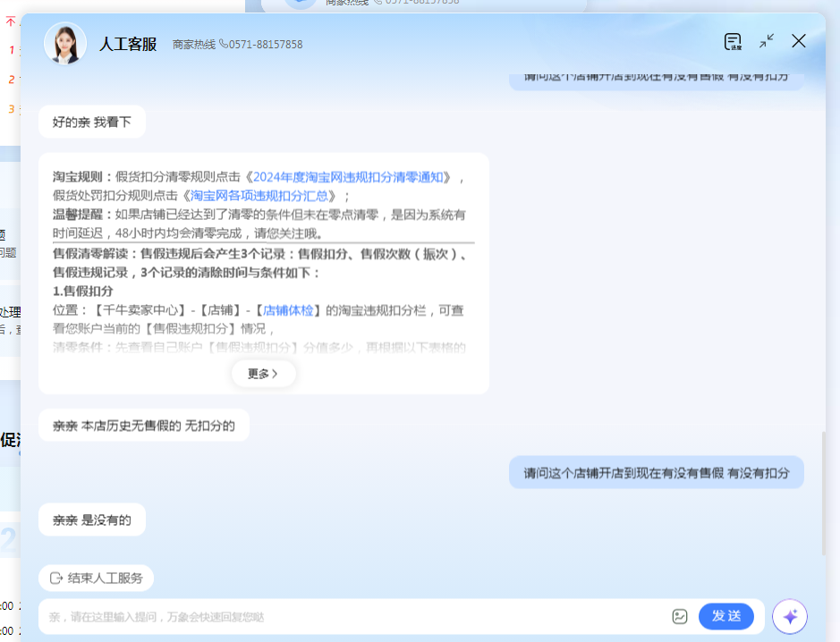The height and width of the screenshot is (642, 840).
Task: Click the customer service agent avatar
Action: (x=65, y=44)
